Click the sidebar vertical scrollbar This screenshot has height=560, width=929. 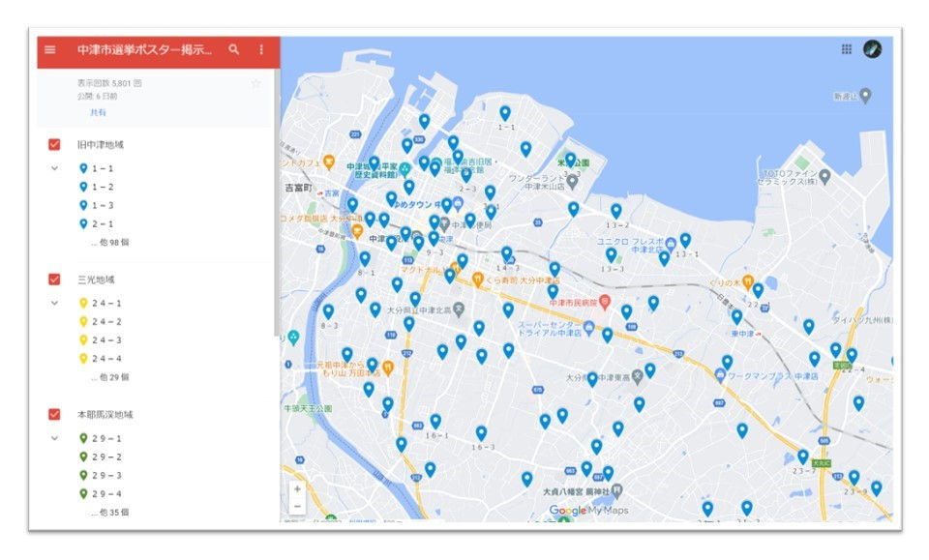(x=277, y=201)
